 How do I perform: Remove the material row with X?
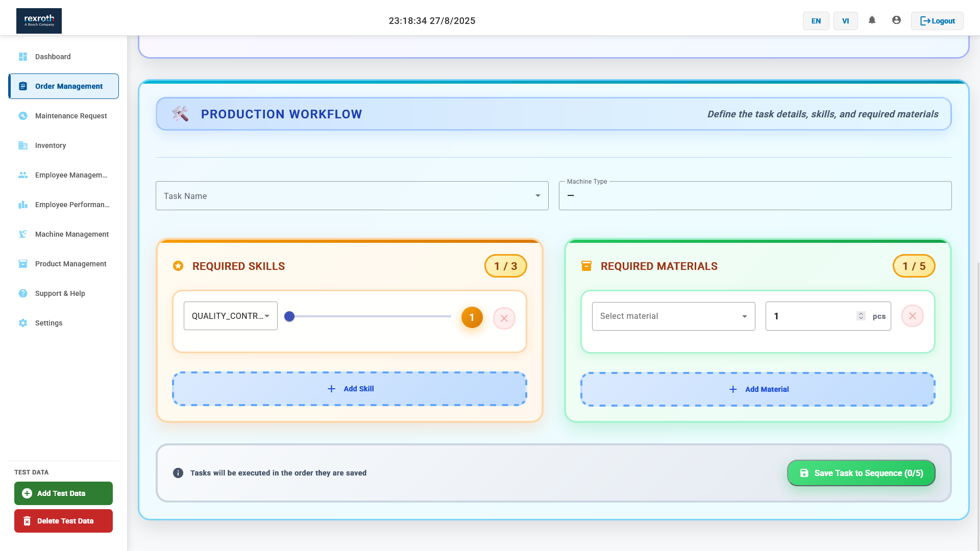coord(912,316)
